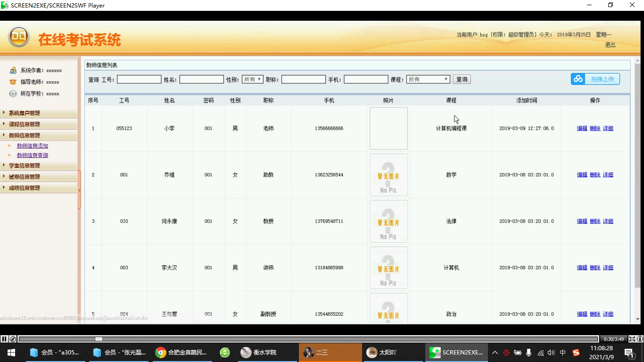The image size is (644, 362).
Task: Click the 添加时间 column header
Action: (x=527, y=100)
